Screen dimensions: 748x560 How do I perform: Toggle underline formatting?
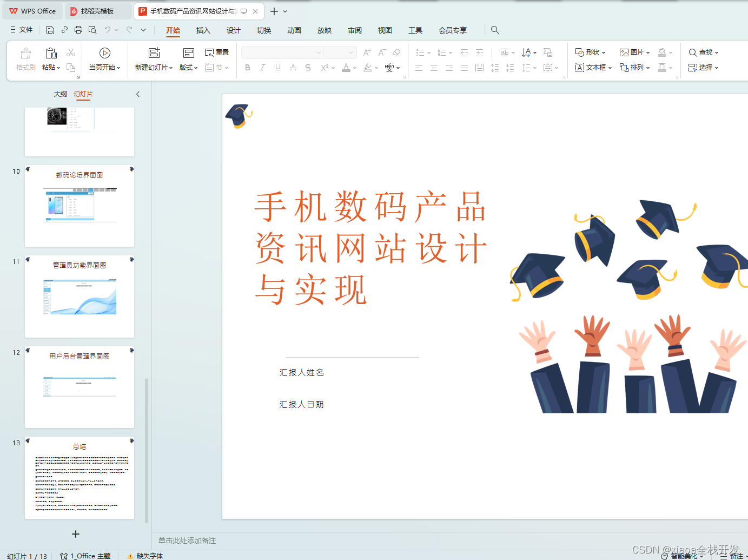coord(277,67)
